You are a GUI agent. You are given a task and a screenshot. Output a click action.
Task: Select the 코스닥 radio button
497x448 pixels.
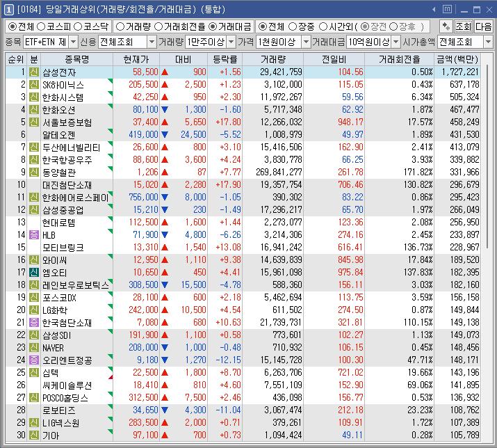[x=78, y=26]
